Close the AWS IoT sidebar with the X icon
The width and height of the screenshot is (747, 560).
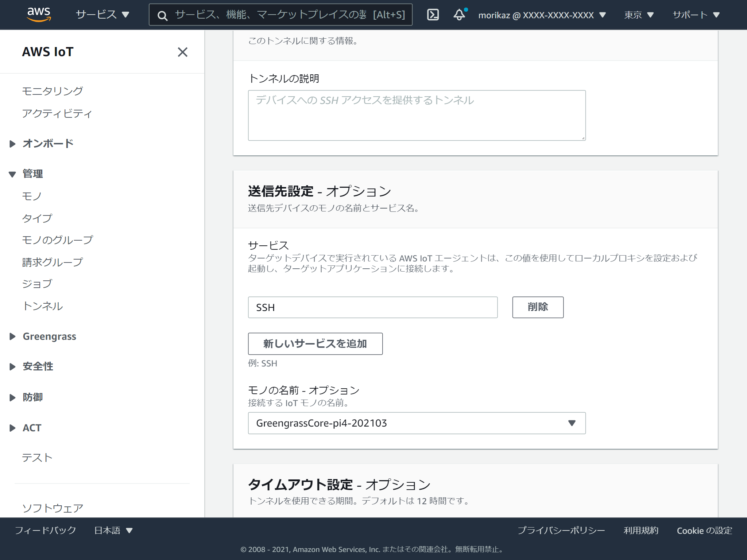click(183, 52)
